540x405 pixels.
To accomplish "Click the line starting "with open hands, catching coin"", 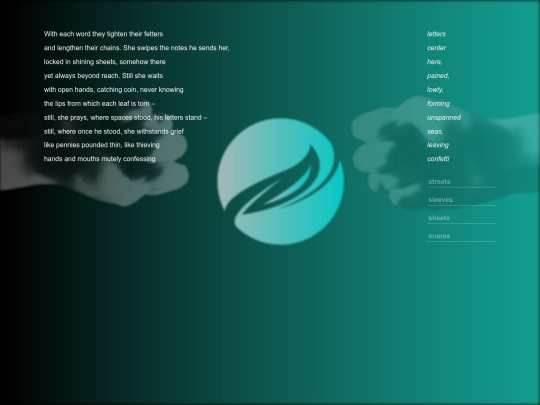I will 113,90.
